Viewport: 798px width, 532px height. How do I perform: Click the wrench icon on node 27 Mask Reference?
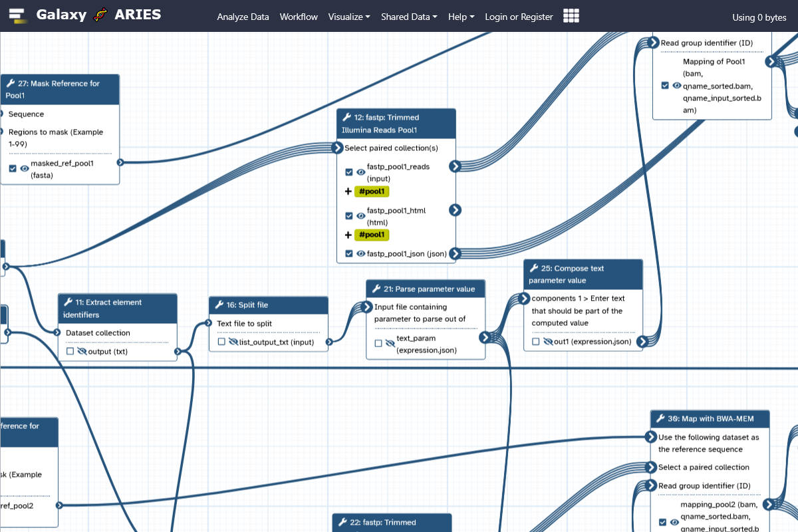pyautogui.click(x=10, y=83)
